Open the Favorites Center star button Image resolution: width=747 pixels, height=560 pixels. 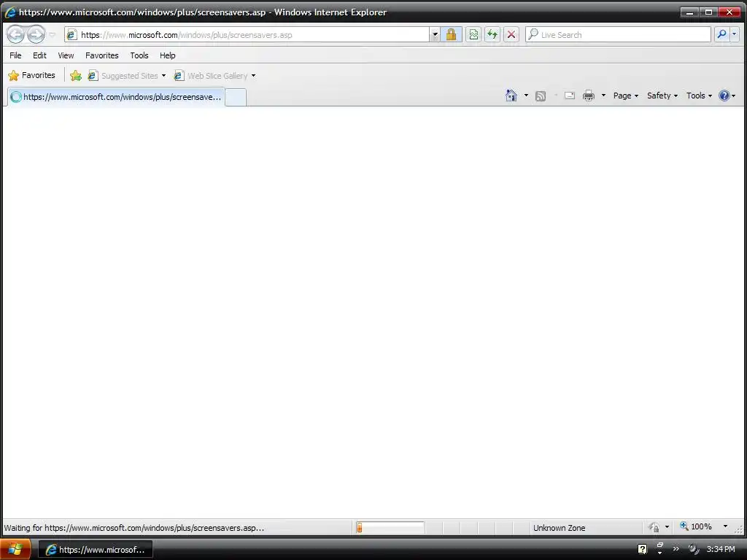coord(32,75)
